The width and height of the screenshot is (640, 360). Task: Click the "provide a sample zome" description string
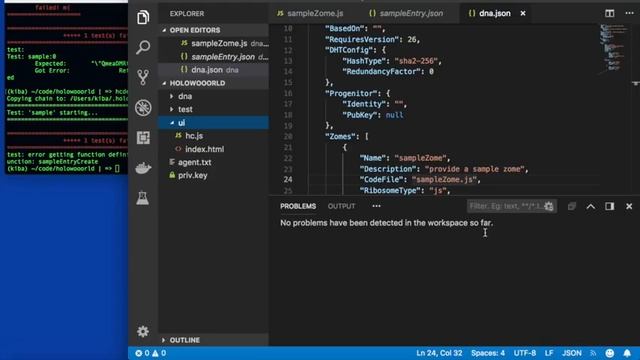[x=474, y=169]
